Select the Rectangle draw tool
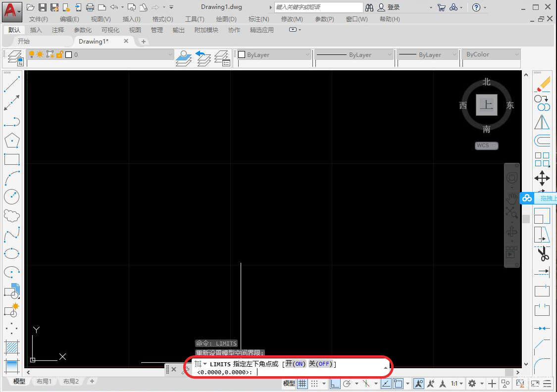The image size is (557, 392). tap(12, 159)
